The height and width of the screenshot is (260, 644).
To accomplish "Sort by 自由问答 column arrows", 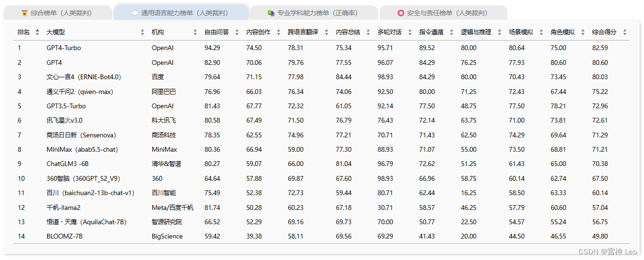I will [237, 32].
